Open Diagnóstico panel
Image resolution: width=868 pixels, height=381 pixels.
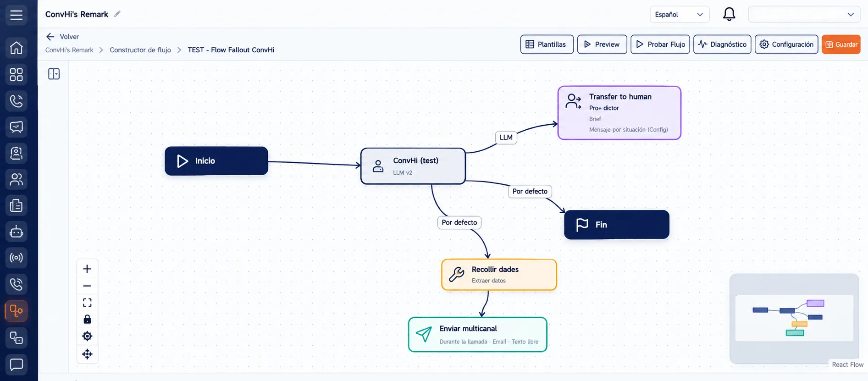722,44
